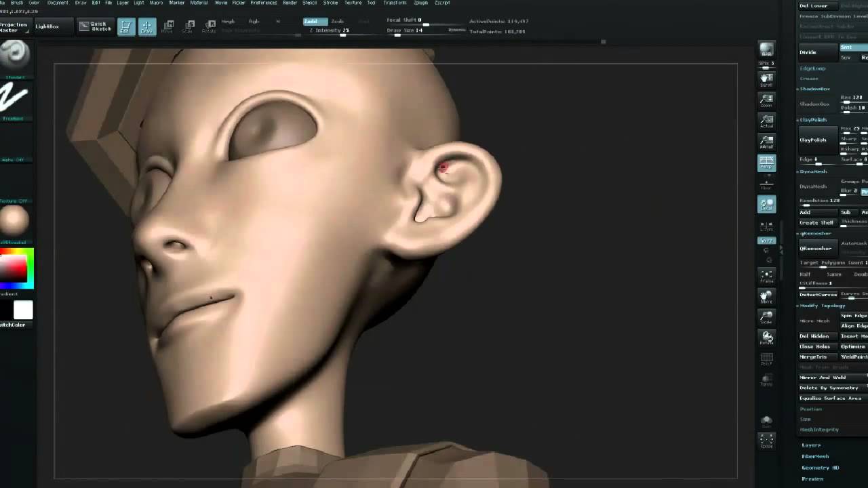This screenshot has width=868, height=488.
Task: Click the AAHalf icon
Action: 766,142
